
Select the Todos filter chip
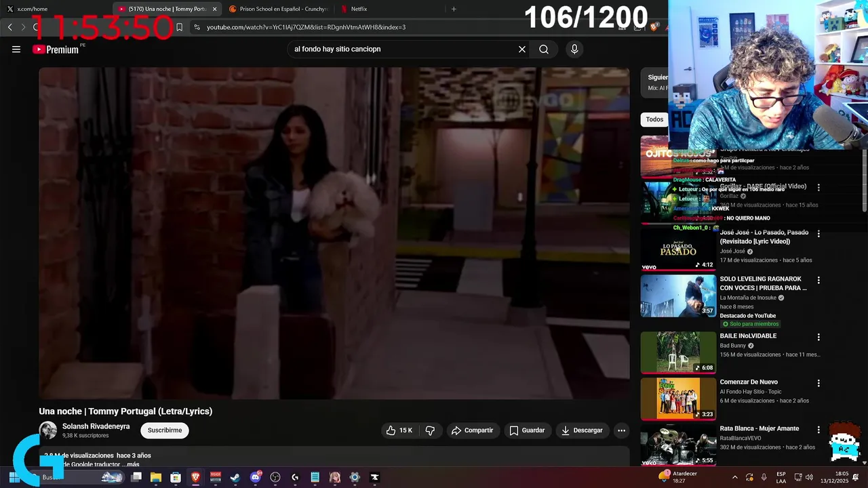[654, 119]
